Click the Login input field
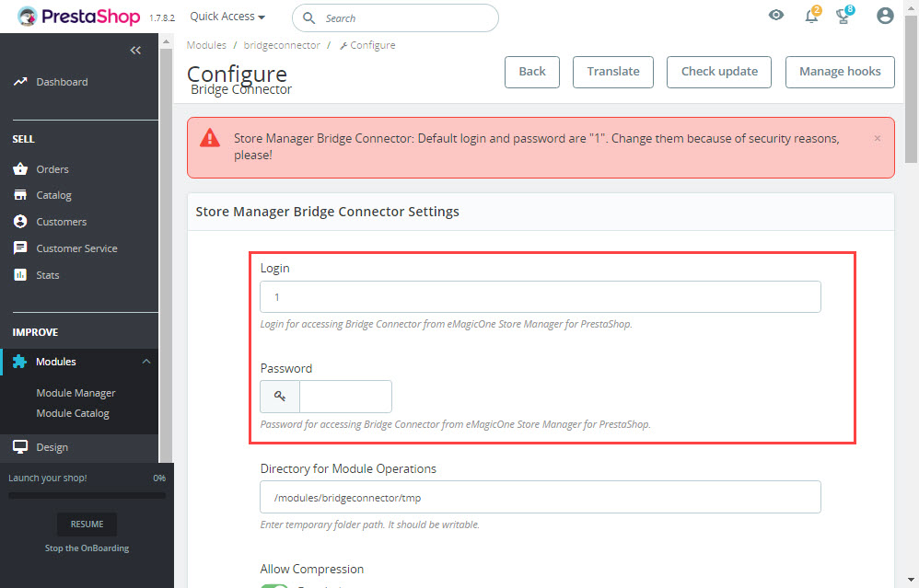 click(x=541, y=297)
